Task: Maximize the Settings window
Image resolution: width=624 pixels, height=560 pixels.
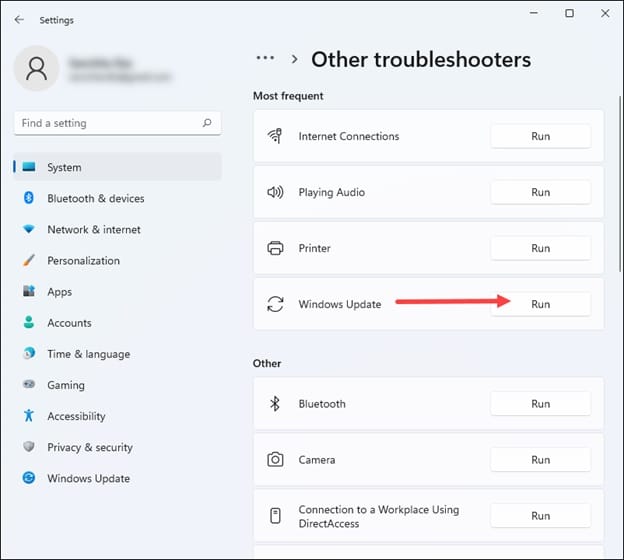Action: click(x=569, y=13)
